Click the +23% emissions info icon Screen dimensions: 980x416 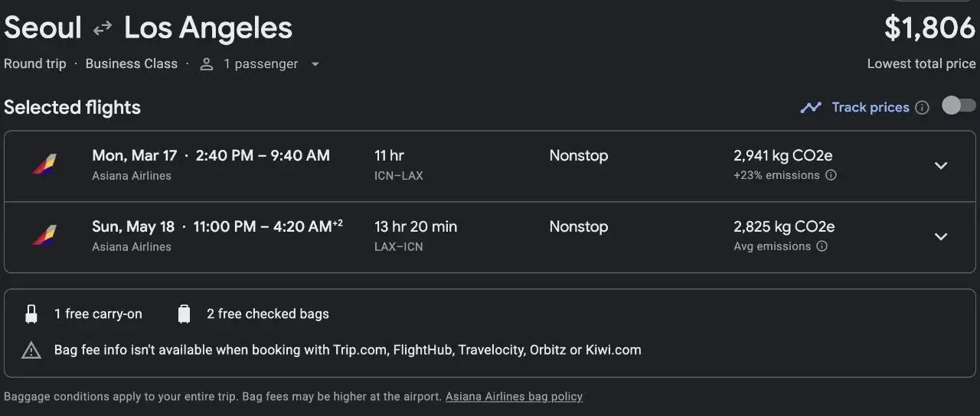(x=831, y=175)
